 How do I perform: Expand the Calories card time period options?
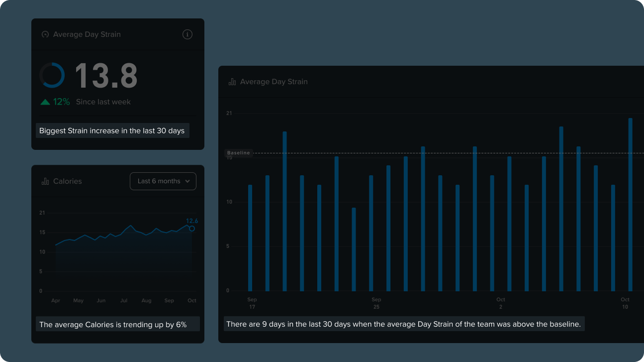[163, 181]
